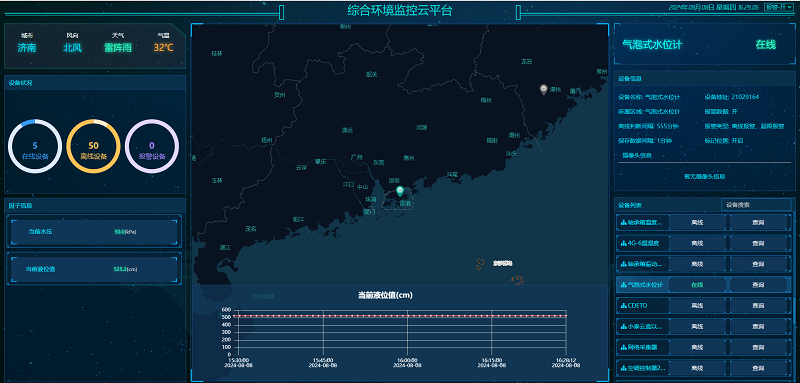
Task: Click 查询 button for CDETO device
Action: (x=758, y=305)
